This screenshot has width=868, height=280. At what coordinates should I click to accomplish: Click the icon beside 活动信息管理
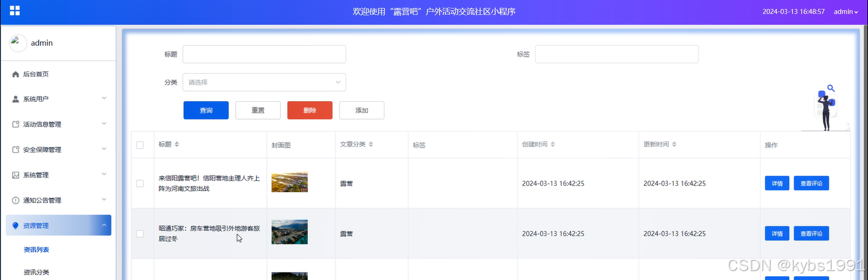[16, 125]
